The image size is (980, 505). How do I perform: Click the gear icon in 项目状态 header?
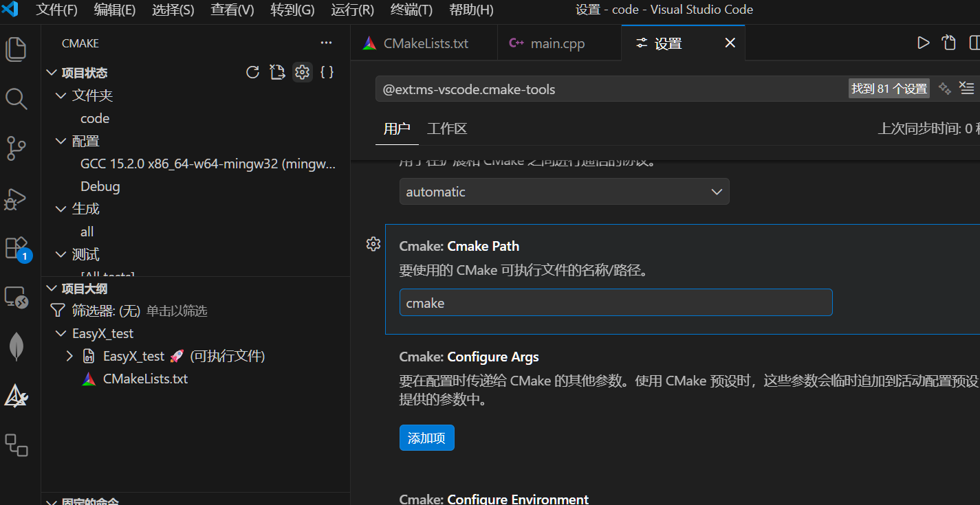click(302, 72)
